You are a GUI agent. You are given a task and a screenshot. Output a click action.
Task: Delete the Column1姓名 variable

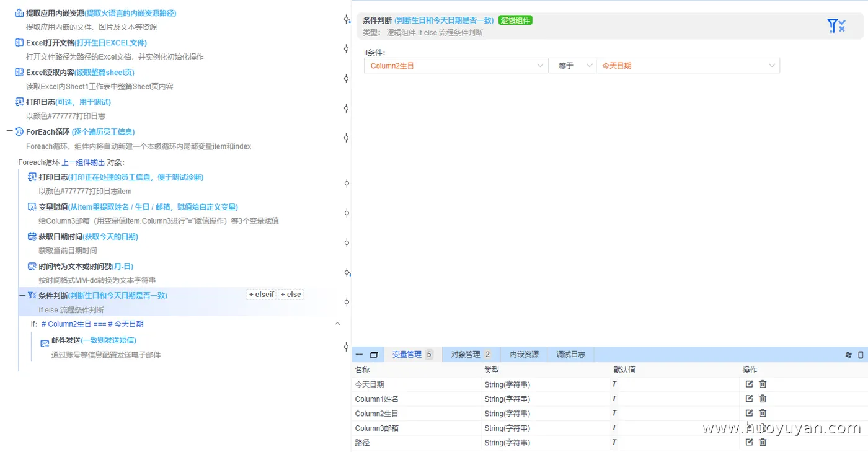763,399
